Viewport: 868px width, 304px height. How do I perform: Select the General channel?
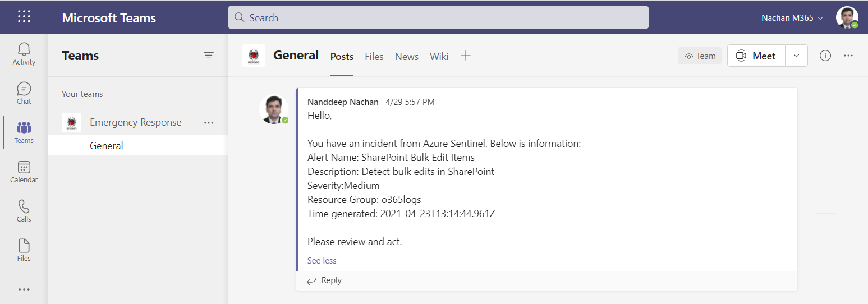click(107, 145)
